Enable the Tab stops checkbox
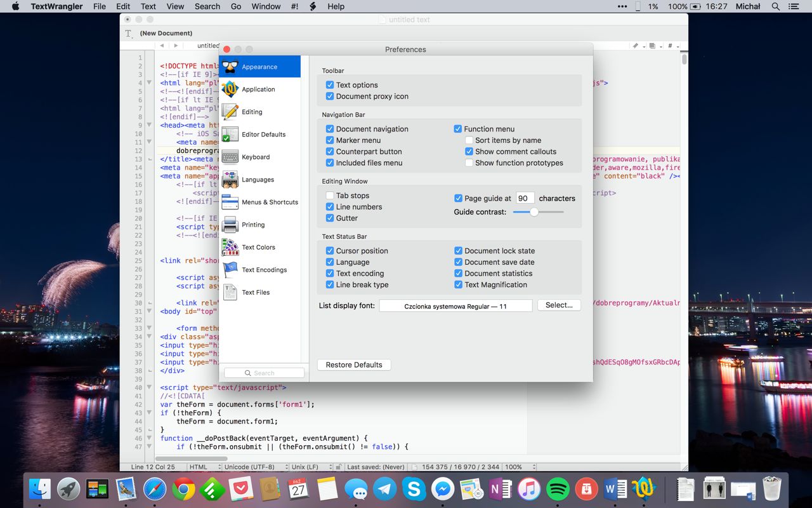Image resolution: width=812 pixels, height=508 pixels. point(330,196)
